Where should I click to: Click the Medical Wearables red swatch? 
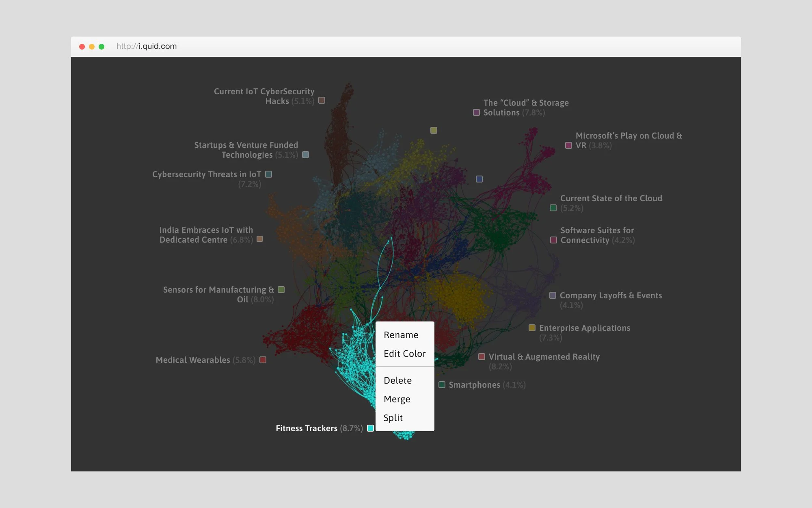click(263, 360)
